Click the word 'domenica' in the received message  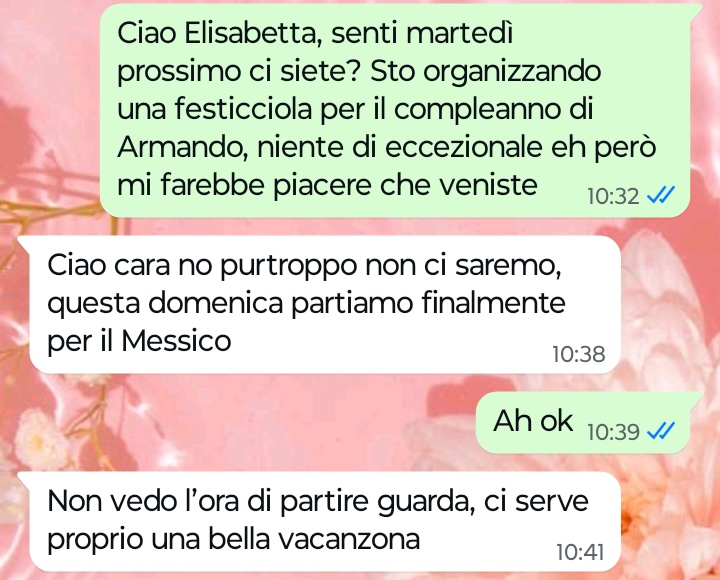[215, 303]
